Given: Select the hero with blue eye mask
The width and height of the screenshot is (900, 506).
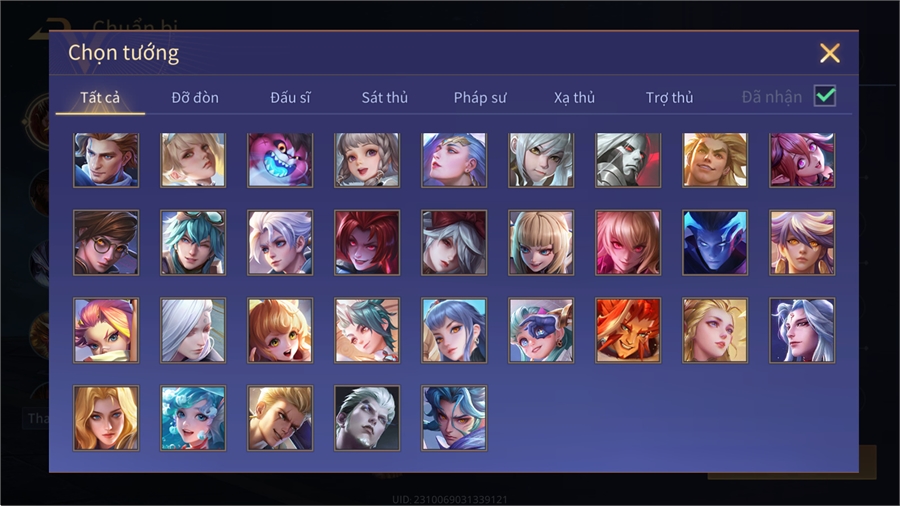Looking at the screenshot, I should point(541,330).
